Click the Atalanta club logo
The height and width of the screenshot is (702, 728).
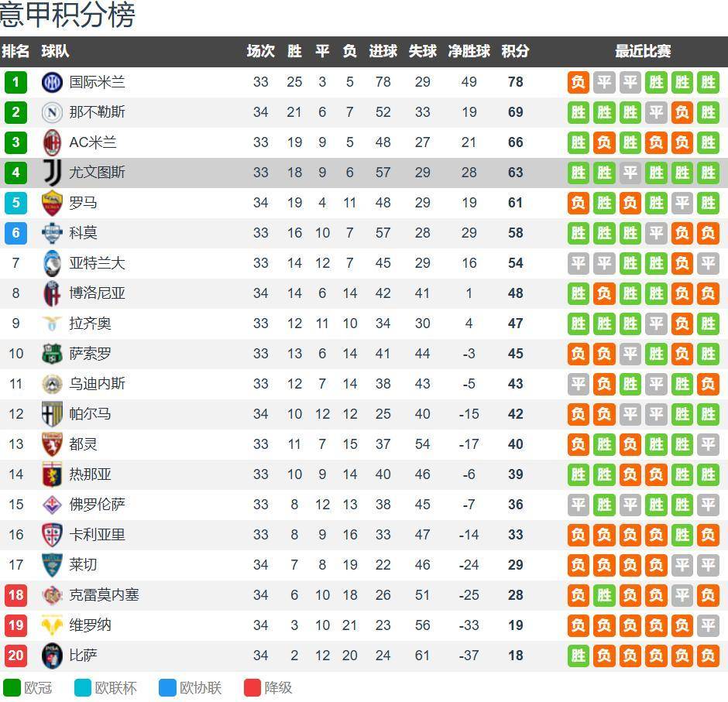tap(52, 263)
